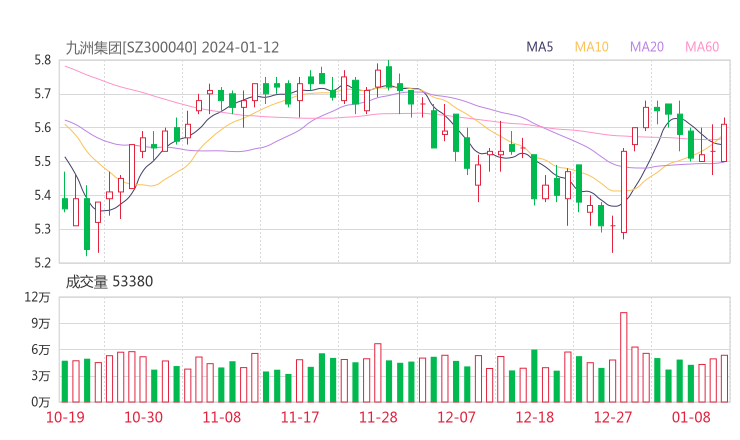Select the 01-08 date label
740x440 pixels.
(691, 417)
